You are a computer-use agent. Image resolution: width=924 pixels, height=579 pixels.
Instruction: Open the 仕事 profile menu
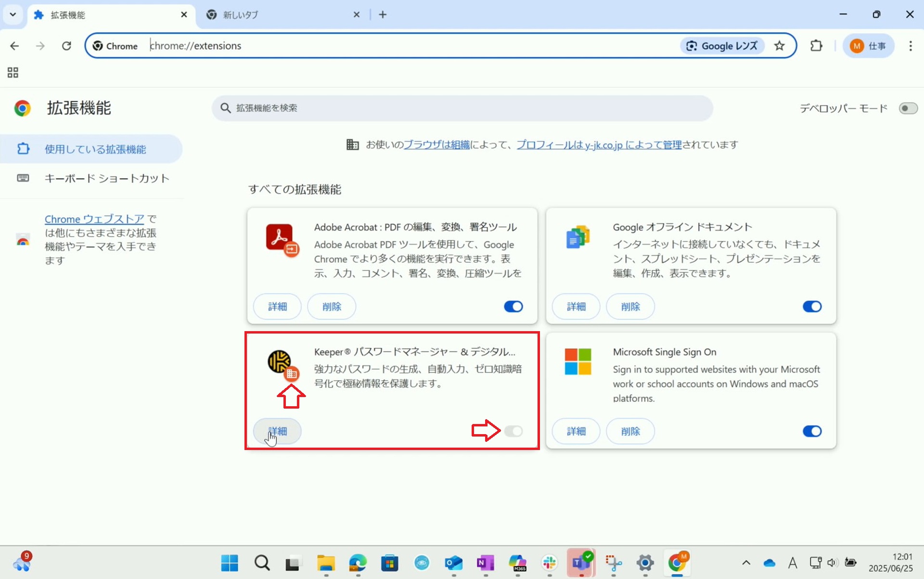[868, 46]
